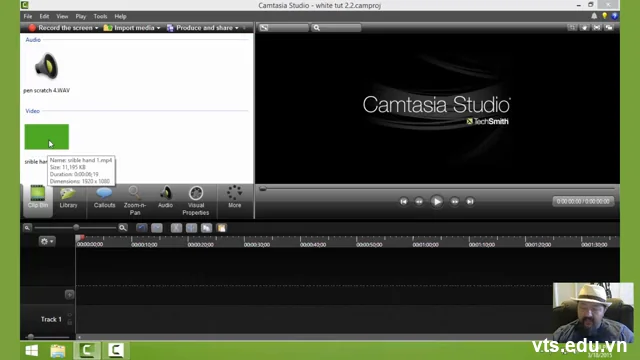The height and width of the screenshot is (360, 640).
Task: Toggle Track 1 lock icon
Action: [x=69, y=322]
